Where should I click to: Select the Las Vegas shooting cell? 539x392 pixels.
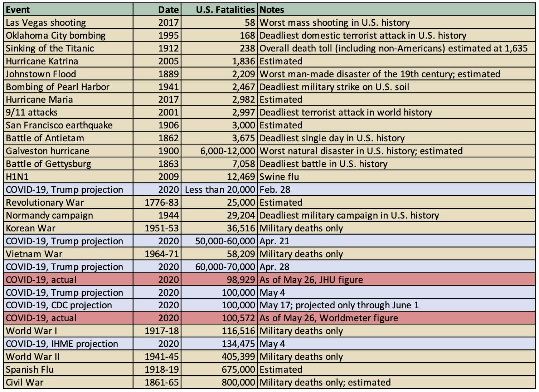(x=68, y=23)
